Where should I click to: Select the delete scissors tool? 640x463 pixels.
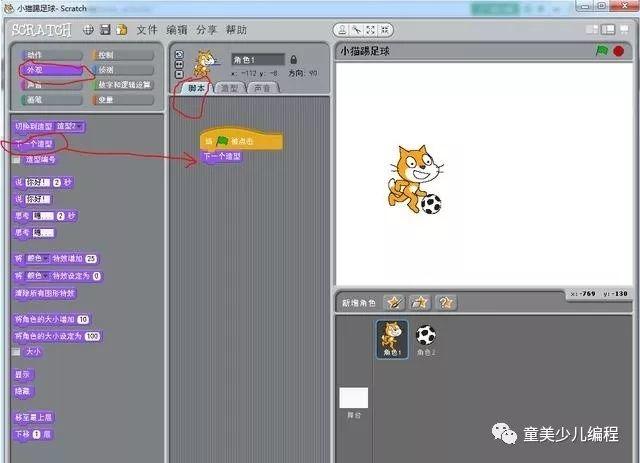357,30
